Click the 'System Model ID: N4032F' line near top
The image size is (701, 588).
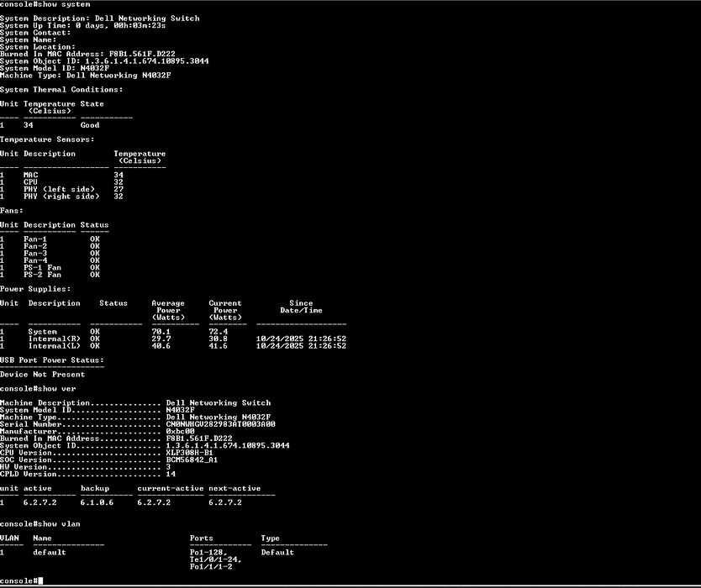pos(55,68)
